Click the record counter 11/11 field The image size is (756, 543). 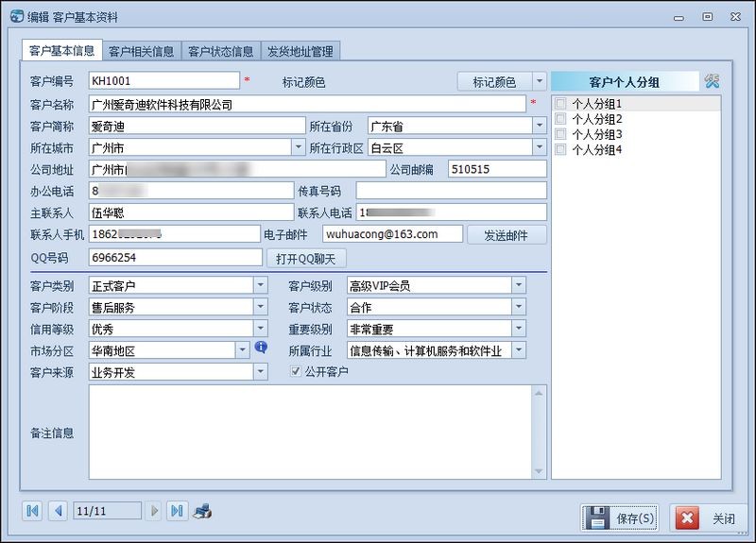coord(108,511)
